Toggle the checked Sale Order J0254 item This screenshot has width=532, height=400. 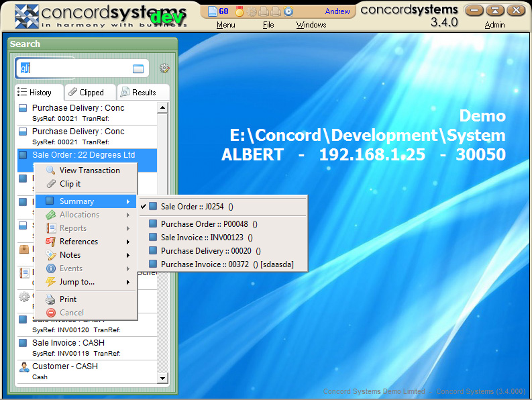pos(197,207)
